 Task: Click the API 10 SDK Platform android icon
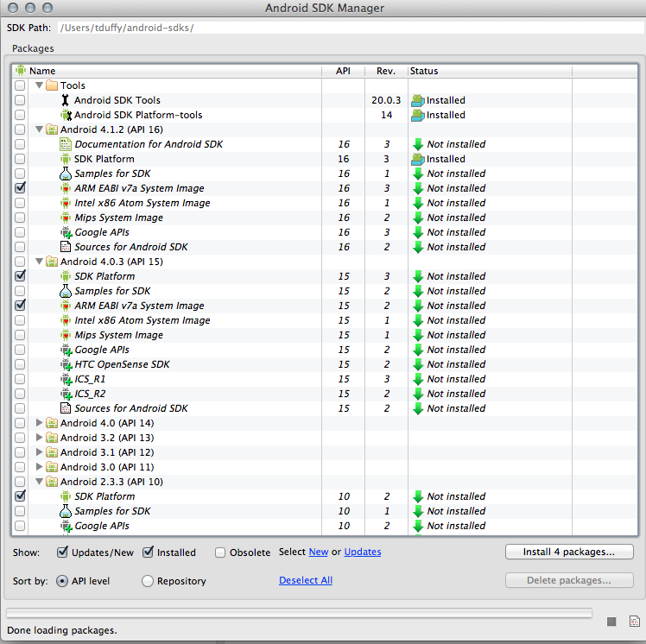point(66,496)
